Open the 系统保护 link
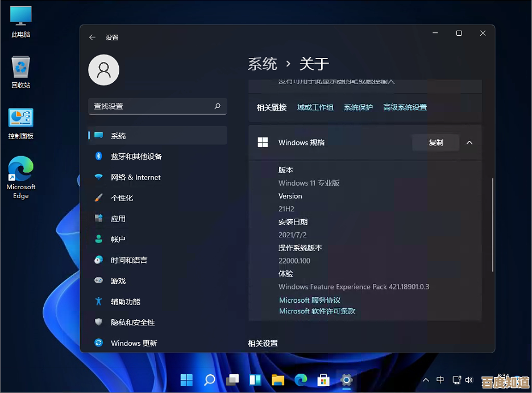The width and height of the screenshot is (532, 393). 358,107
